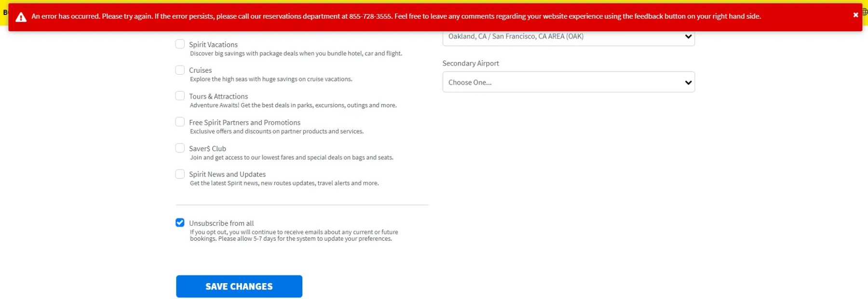Click the reservations phone number 855-728-3555
868x299 pixels.
click(370, 16)
